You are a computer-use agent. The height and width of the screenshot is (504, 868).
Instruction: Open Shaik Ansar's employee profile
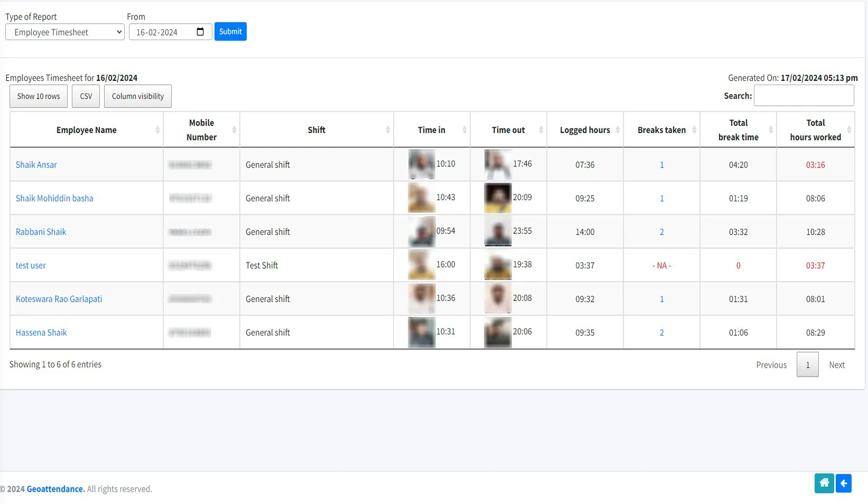pyautogui.click(x=36, y=164)
